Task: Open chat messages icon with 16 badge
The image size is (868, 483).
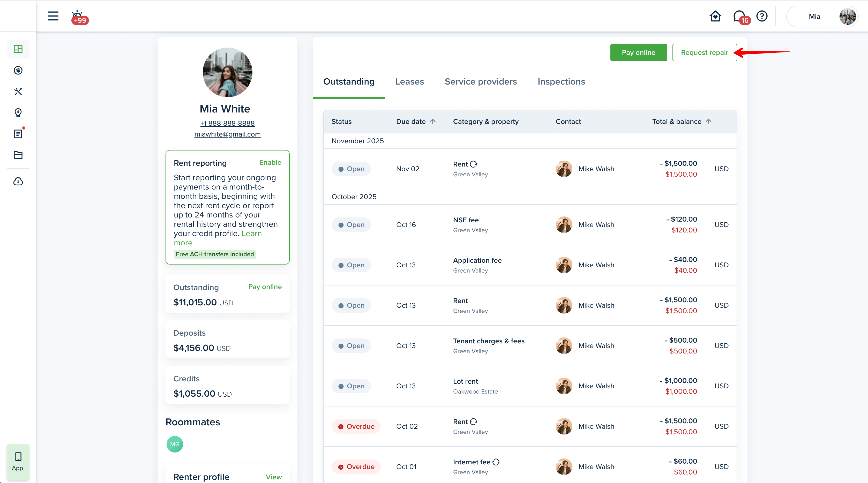Action: click(x=739, y=17)
